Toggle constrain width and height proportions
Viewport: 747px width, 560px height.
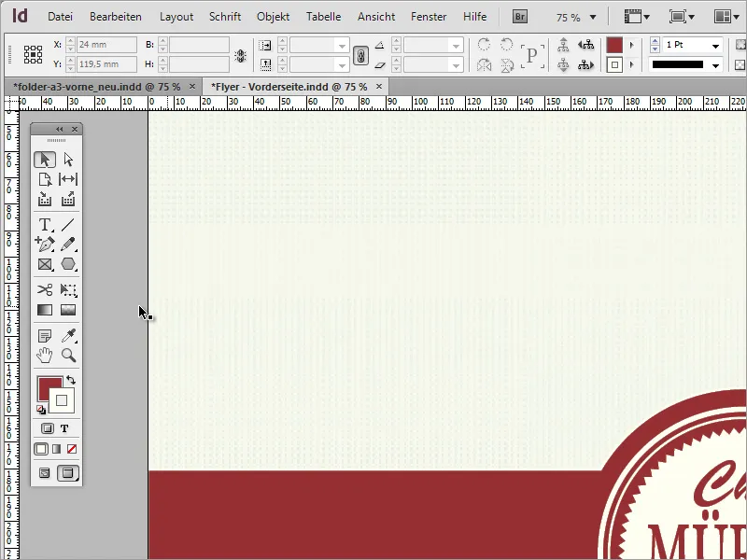pos(241,56)
